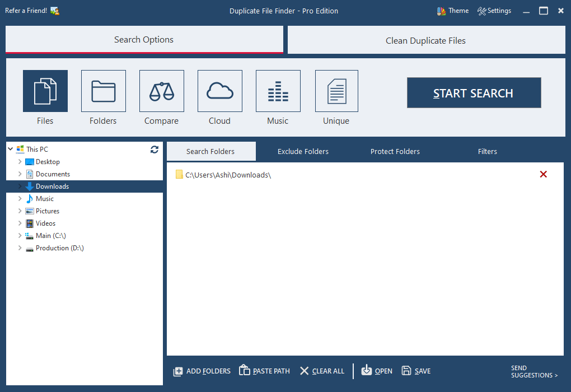The width and height of the screenshot is (571, 392).
Task: Select the Pictures folder in tree
Action: click(48, 211)
